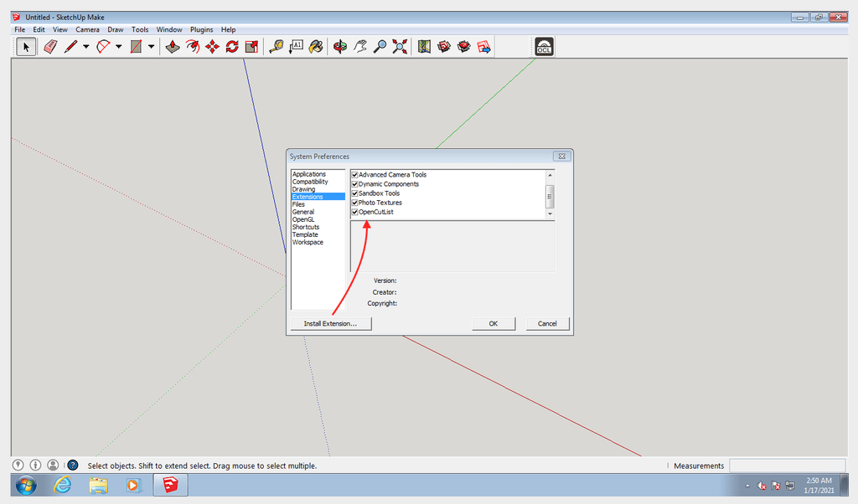Select Shortcuts preferences category

tap(305, 227)
